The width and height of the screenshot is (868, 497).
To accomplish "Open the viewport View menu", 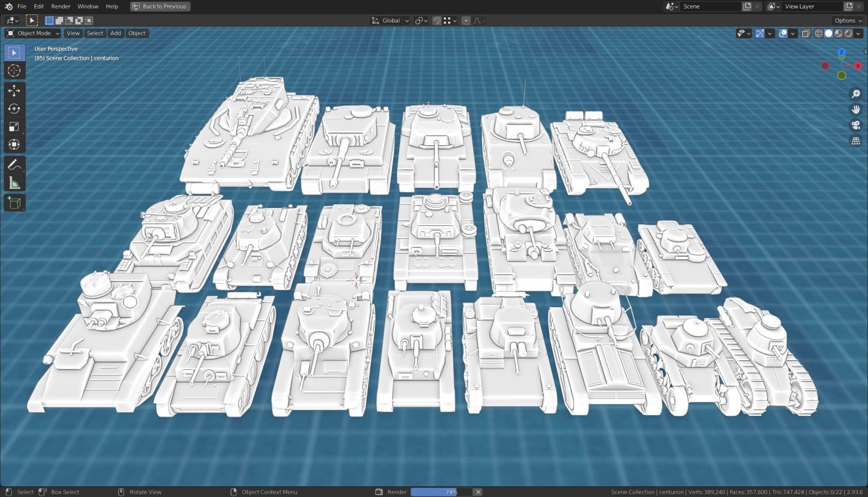I will coord(73,33).
